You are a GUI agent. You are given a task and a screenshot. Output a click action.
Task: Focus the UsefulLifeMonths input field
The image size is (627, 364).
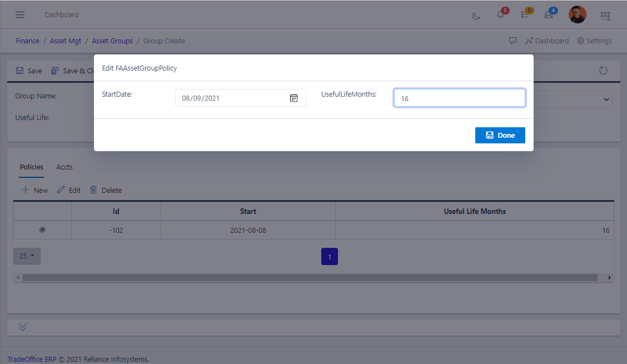459,98
